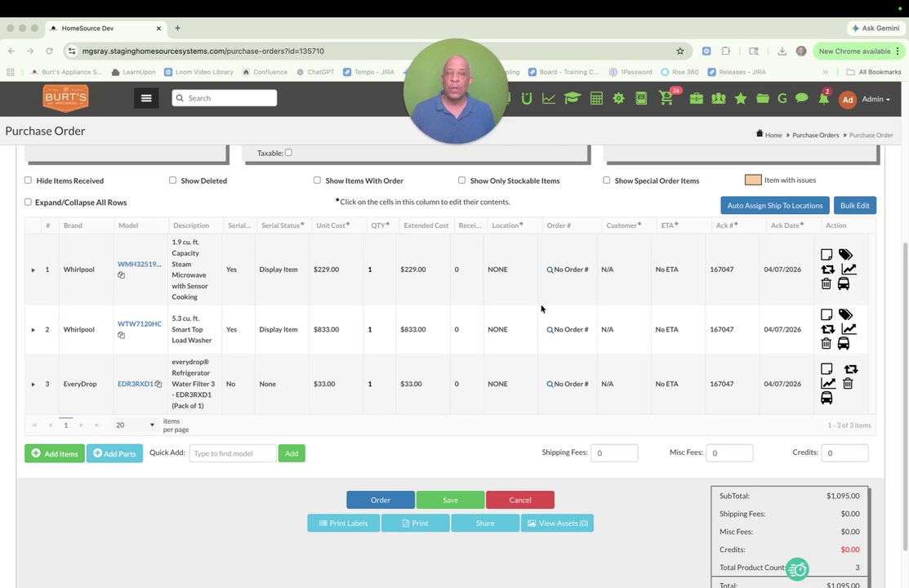Viewport: 909px width, 588px height.
Task: Enable Hide Items Received checkbox
Action: click(28, 180)
